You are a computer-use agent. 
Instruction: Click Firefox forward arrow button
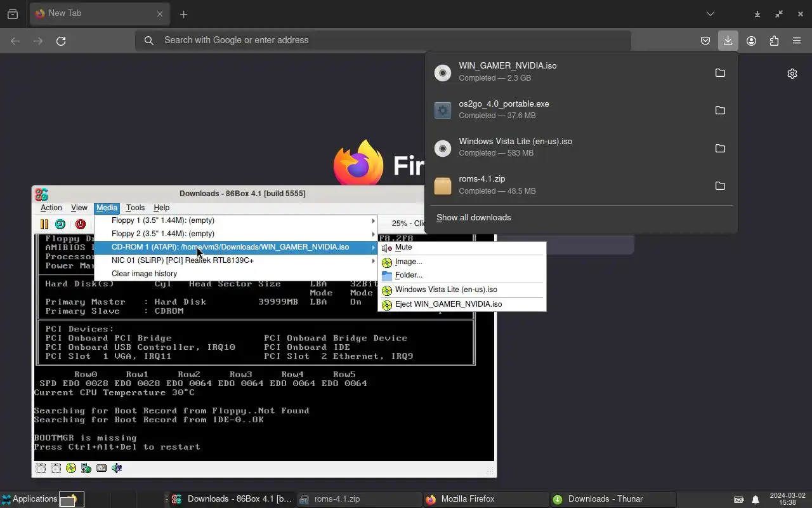(38, 41)
